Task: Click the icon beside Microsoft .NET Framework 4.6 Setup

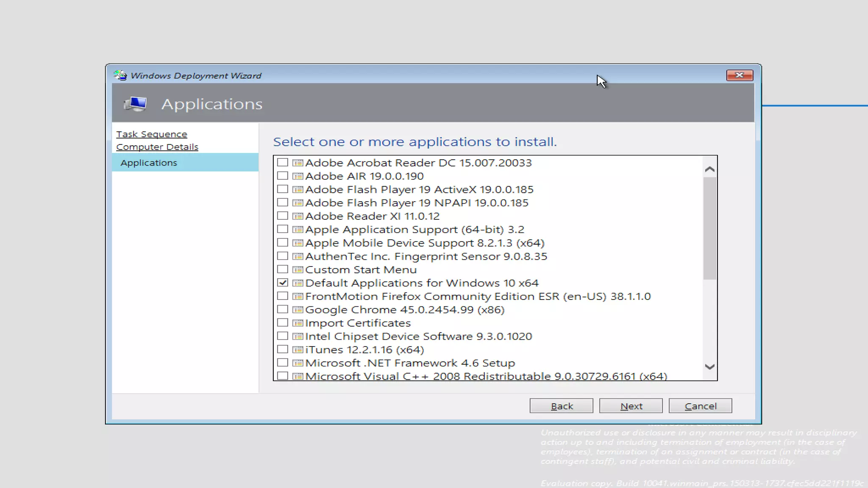Action: coord(298,363)
